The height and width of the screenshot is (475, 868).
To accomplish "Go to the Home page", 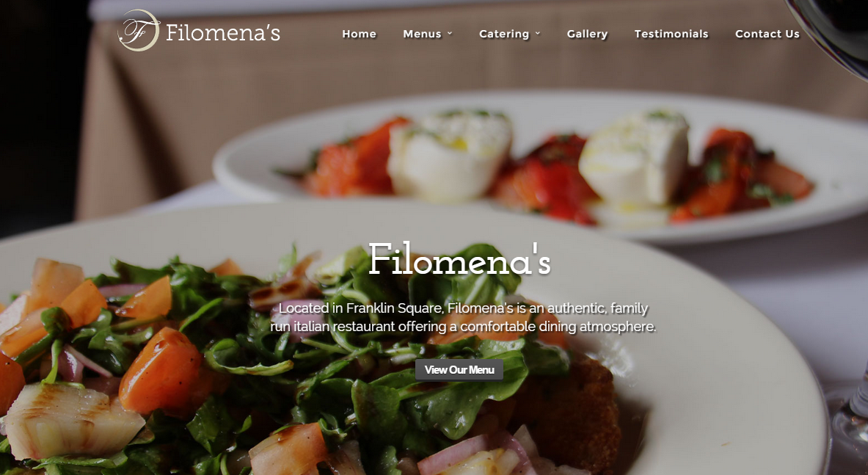I will click(x=360, y=34).
